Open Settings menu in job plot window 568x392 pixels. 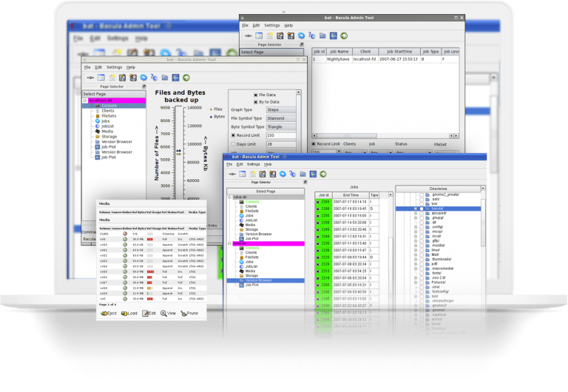point(114,67)
